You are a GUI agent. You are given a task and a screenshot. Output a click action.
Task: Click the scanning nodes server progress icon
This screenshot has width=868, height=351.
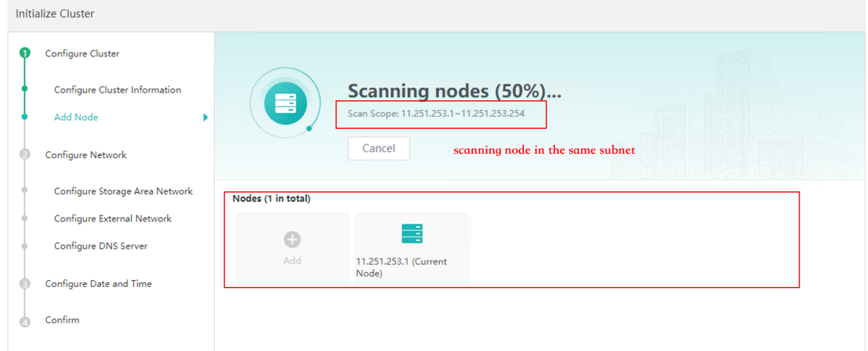[x=285, y=103]
